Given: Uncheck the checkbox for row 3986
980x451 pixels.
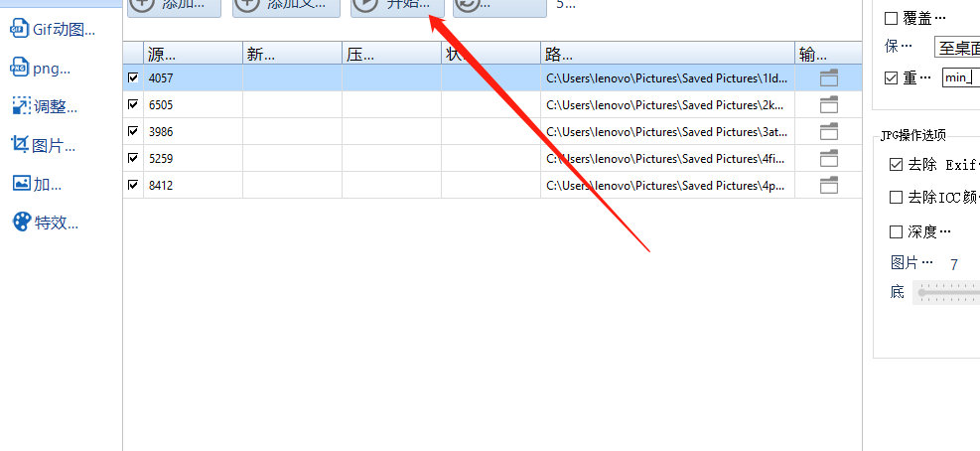Looking at the screenshot, I should tap(133, 131).
